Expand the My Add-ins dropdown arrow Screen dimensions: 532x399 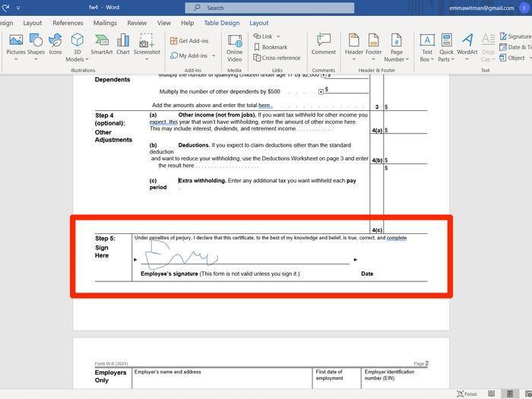[214, 55]
